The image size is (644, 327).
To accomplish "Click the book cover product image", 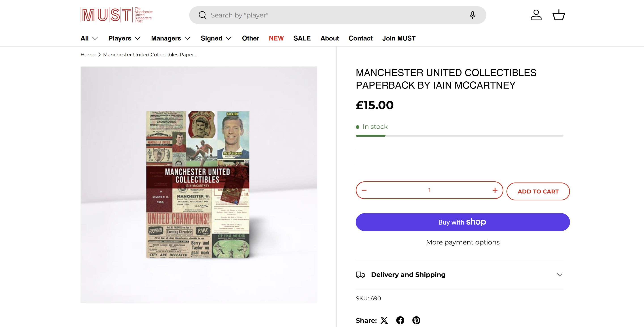I will [x=198, y=185].
